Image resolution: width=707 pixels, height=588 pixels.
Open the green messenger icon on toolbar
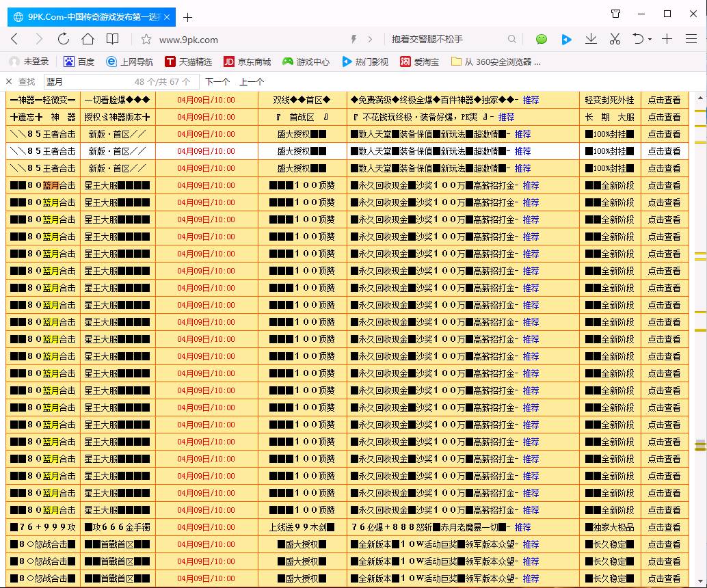[x=541, y=40]
